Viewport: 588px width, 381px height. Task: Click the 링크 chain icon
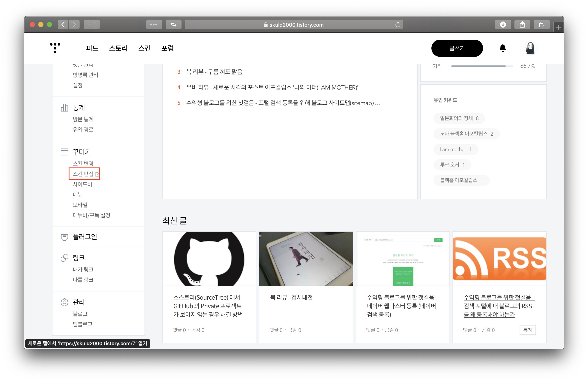tap(64, 258)
